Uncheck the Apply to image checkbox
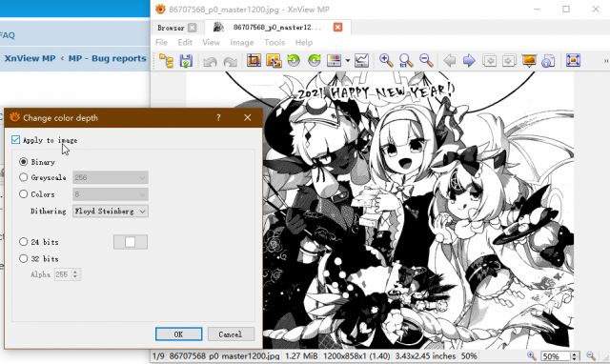The height and width of the screenshot is (364, 610). tap(15, 140)
